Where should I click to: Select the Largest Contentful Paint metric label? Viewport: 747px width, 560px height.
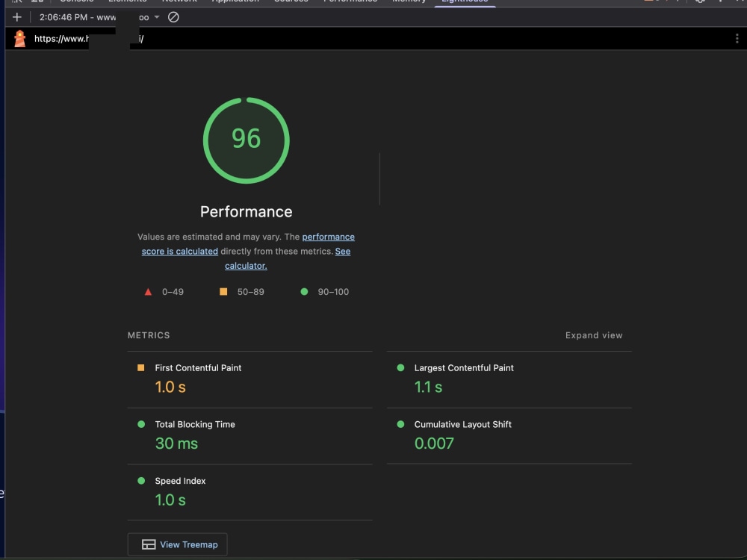pos(464,367)
